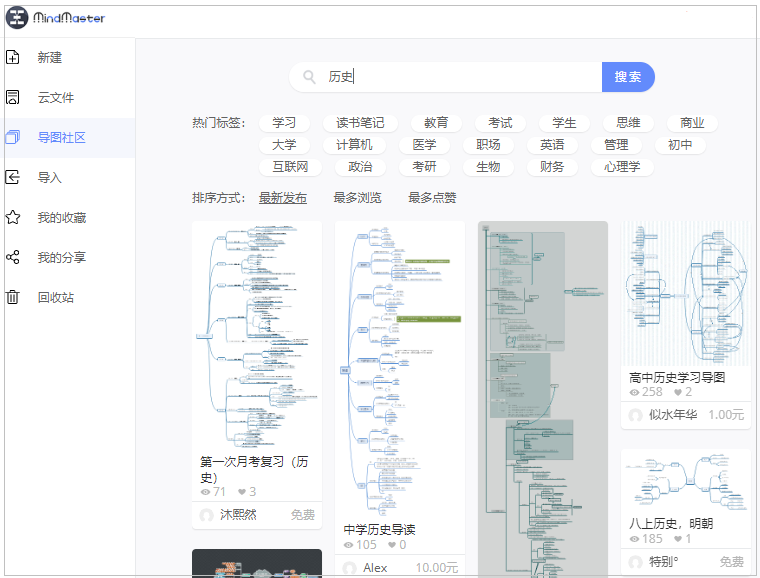Open 云文件 cloud files icon
Image resolution: width=760 pixels, height=578 pixels.
13,98
